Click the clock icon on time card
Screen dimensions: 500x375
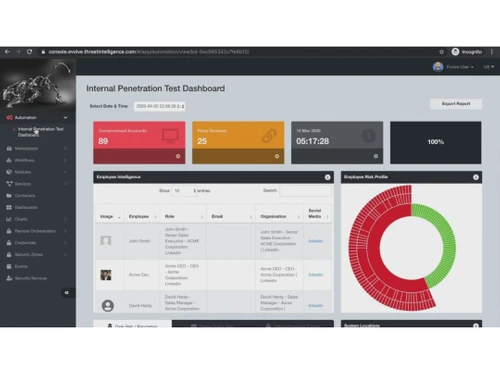(368, 136)
